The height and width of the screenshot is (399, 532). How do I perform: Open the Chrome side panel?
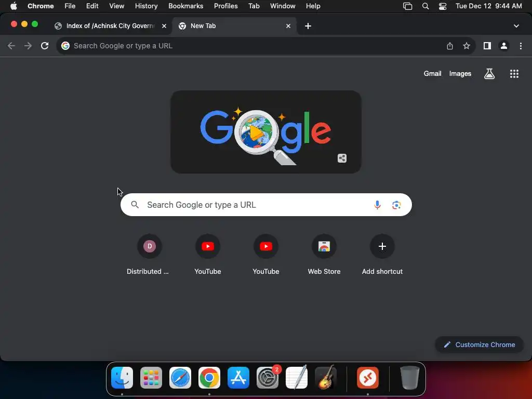pyautogui.click(x=487, y=46)
